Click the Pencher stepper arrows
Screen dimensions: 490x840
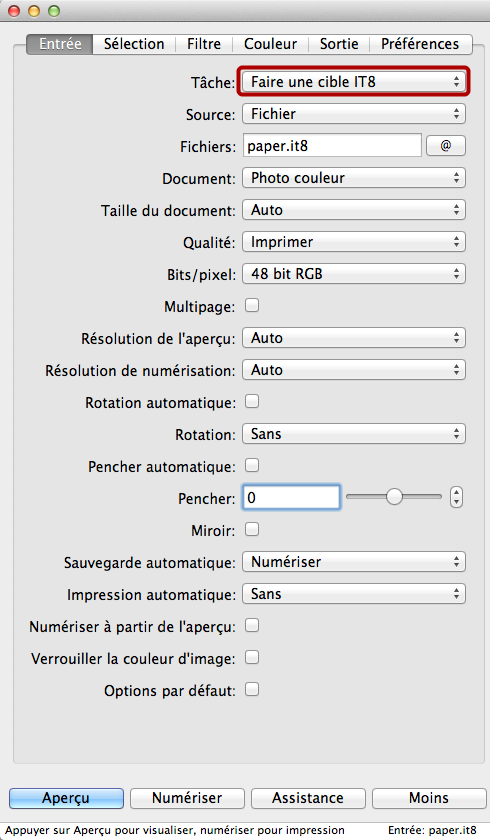(x=456, y=498)
